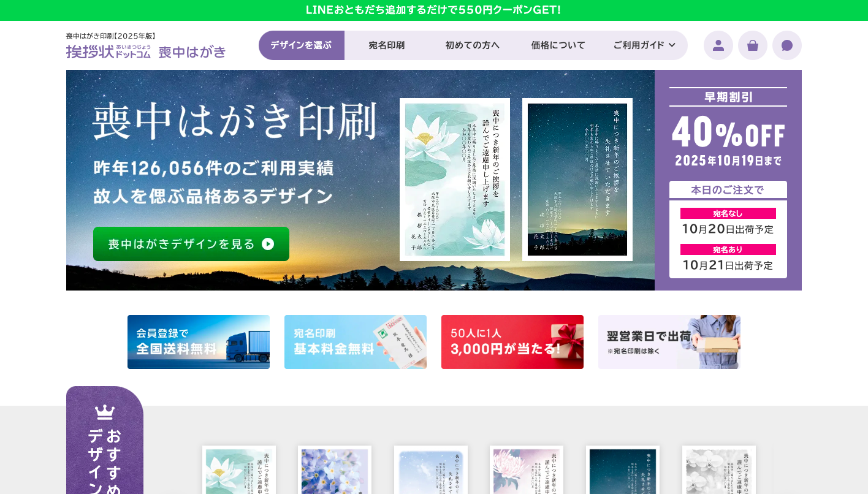868x494 pixels.
Task: Click the chat bubble support icon
Action: coord(787,45)
